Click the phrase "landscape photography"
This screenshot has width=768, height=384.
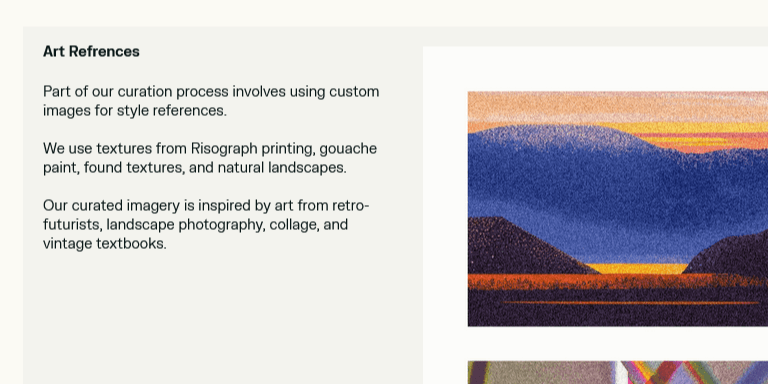click(x=186, y=224)
